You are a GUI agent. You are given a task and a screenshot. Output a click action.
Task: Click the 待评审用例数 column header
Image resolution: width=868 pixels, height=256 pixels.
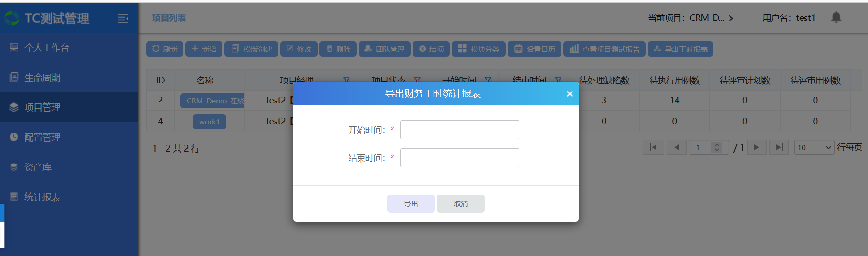tap(815, 81)
